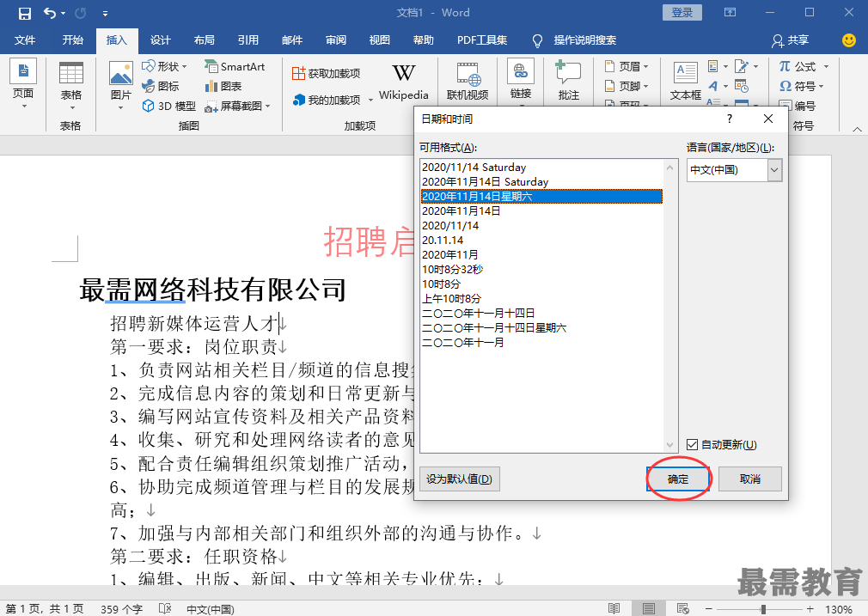Select format 上午10时8分
Image resolution: width=868 pixels, height=616 pixels.
click(541, 299)
